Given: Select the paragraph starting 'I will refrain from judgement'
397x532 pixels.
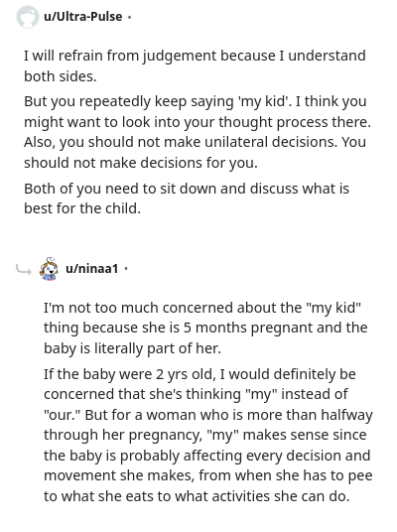Looking at the screenshot, I should pos(195,66).
